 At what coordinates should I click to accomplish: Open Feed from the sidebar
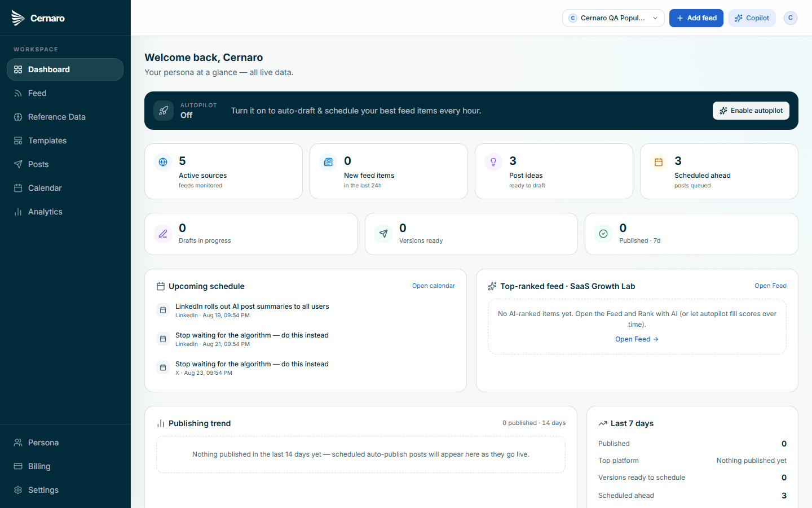pos(65,93)
